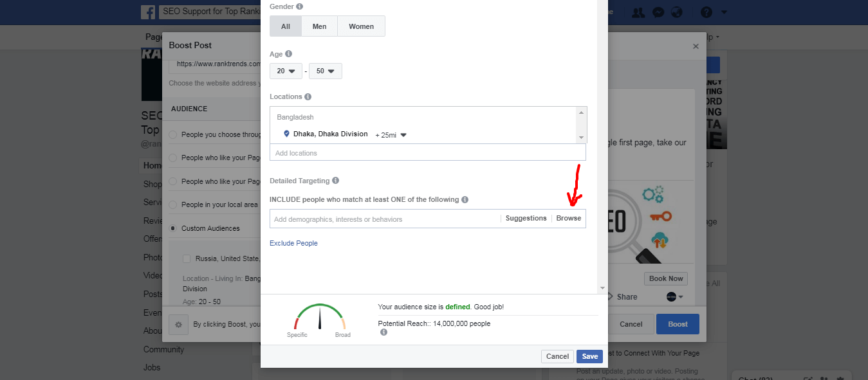Click the Gender info icon
Viewport: 868px width, 380px height.
point(300,6)
